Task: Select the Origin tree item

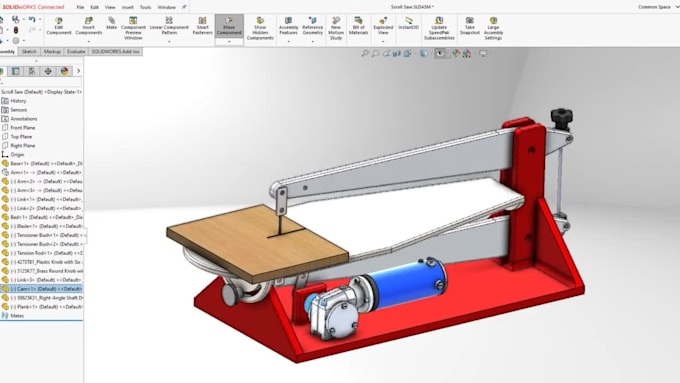Action: [x=17, y=155]
